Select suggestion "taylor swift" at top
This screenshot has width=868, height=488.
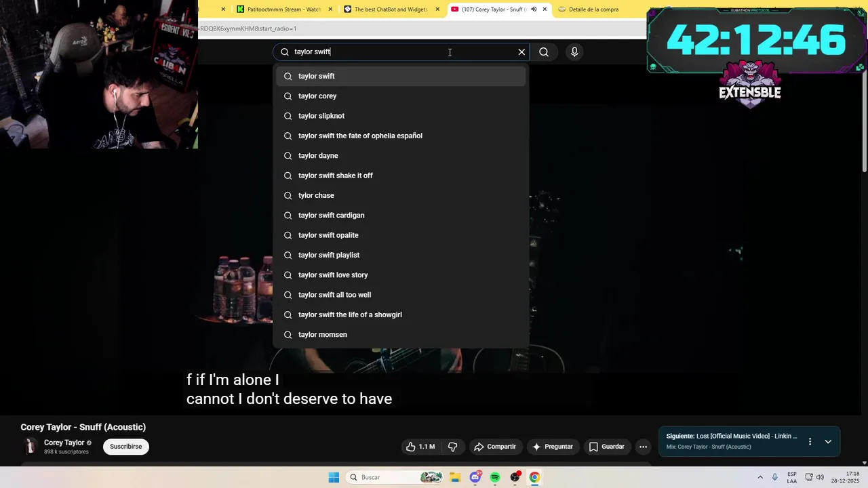tap(401, 76)
